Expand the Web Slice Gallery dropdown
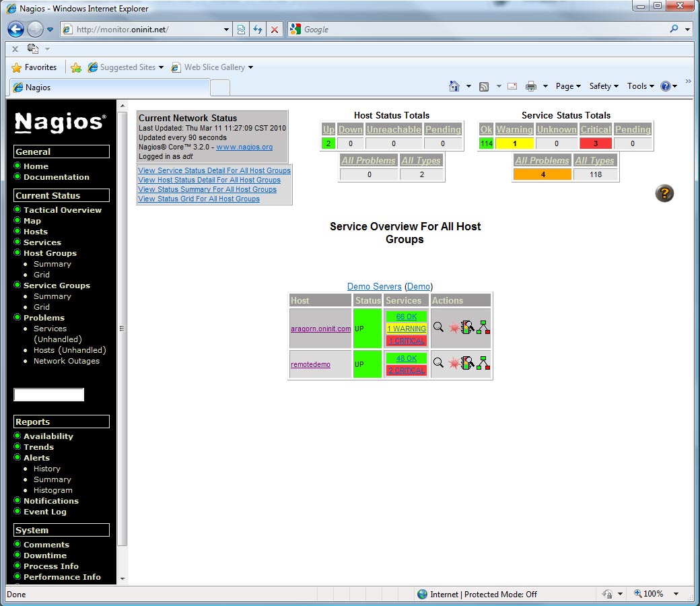 tap(251, 67)
